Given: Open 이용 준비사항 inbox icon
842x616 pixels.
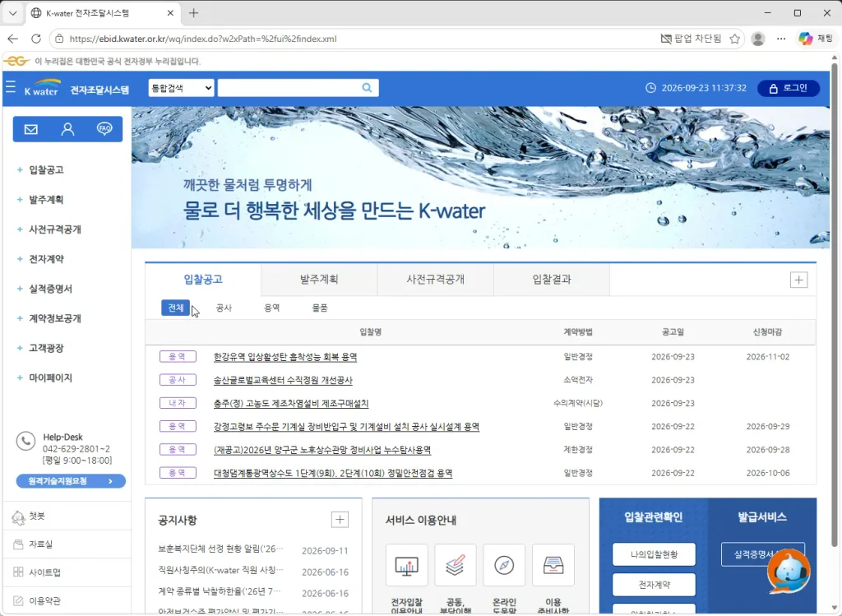Looking at the screenshot, I should coord(553,565).
